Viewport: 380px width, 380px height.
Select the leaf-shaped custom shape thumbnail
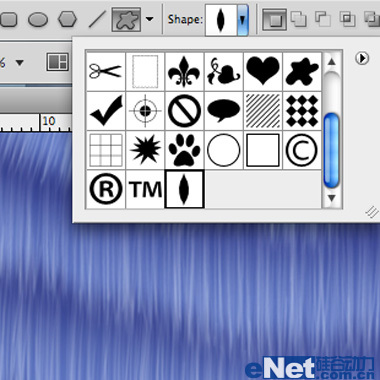(x=184, y=189)
